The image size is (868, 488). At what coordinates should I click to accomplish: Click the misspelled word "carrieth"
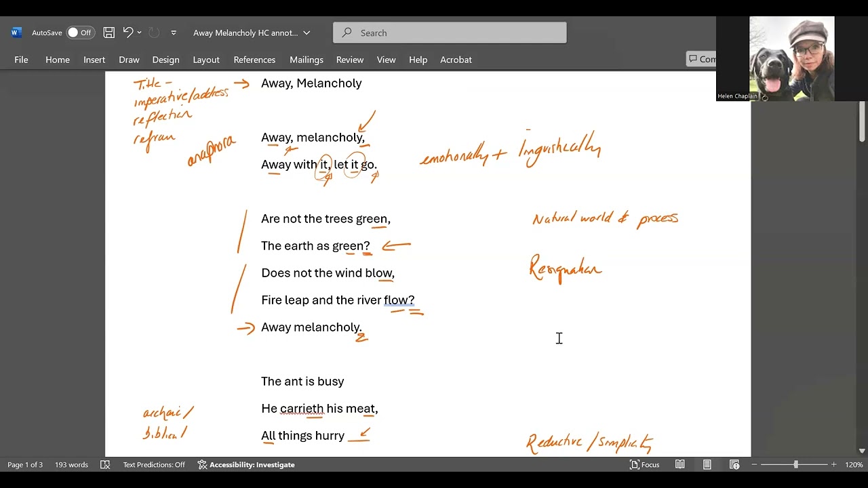pos(302,409)
